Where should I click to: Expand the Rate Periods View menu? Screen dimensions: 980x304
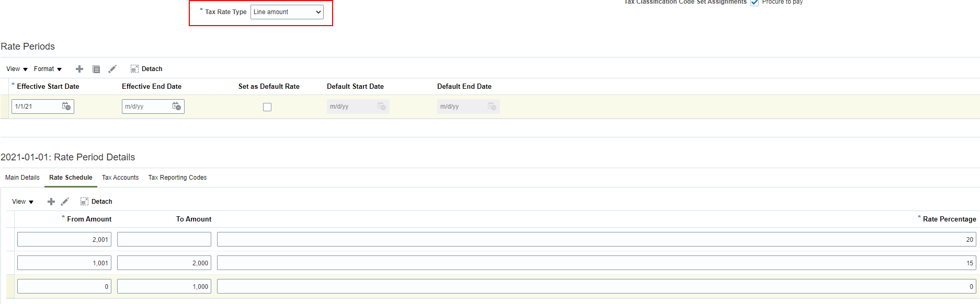coord(17,69)
